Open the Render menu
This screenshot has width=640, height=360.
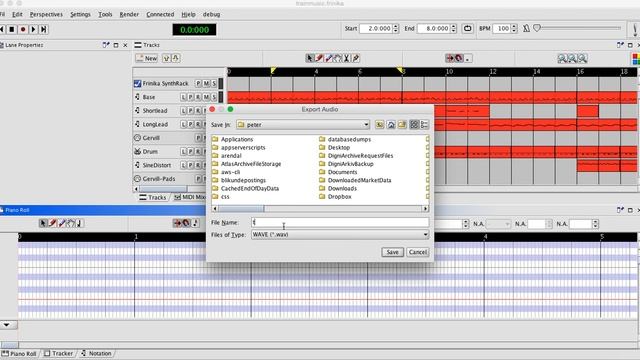click(129, 14)
